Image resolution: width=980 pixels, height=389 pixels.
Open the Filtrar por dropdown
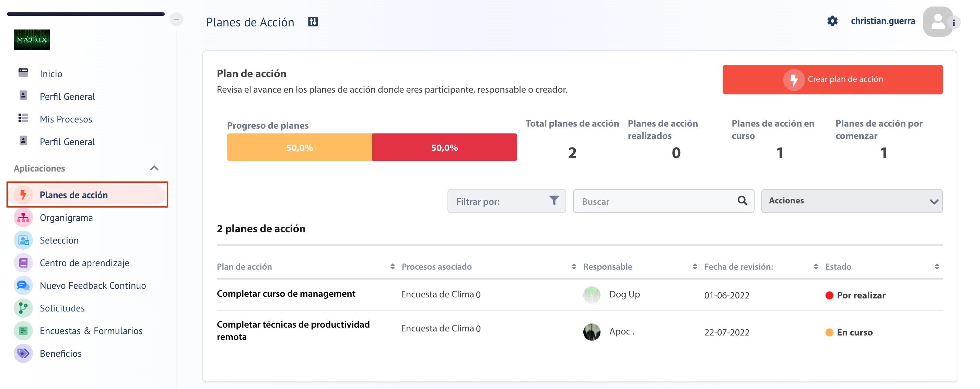[x=506, y=201]
